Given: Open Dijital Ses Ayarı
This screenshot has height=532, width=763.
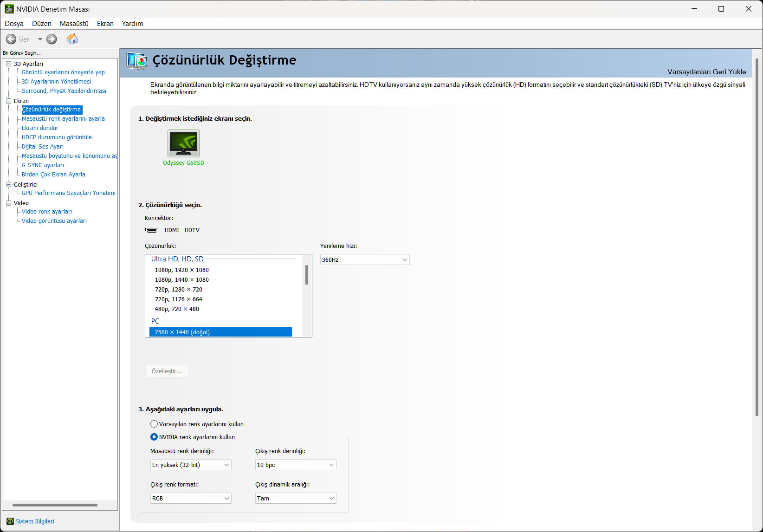Looking at the screenshot, I should click(43, 147).
